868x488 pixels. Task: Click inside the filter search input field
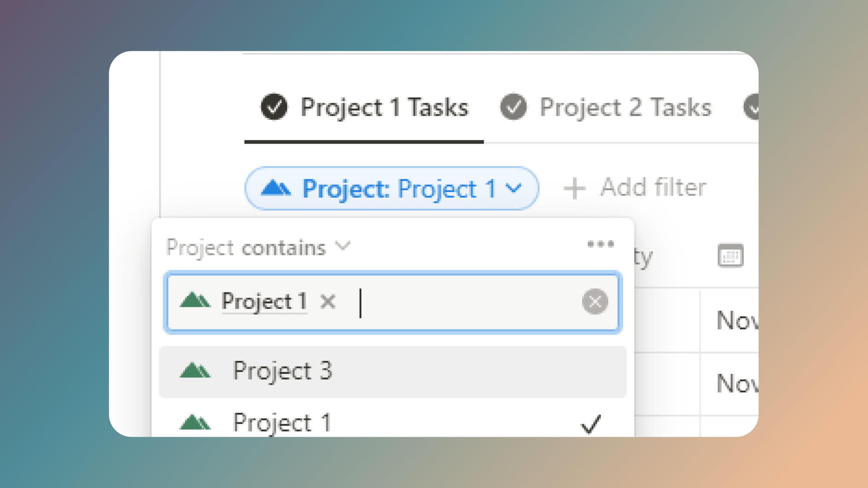[434, 302]
